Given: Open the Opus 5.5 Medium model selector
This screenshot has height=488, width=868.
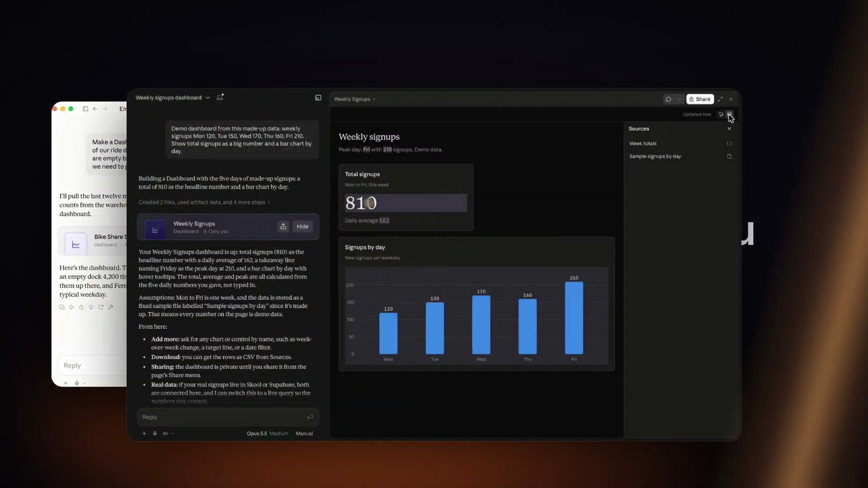Looking at the screenshot, I should pyautogui.click(x=267, y=434).
